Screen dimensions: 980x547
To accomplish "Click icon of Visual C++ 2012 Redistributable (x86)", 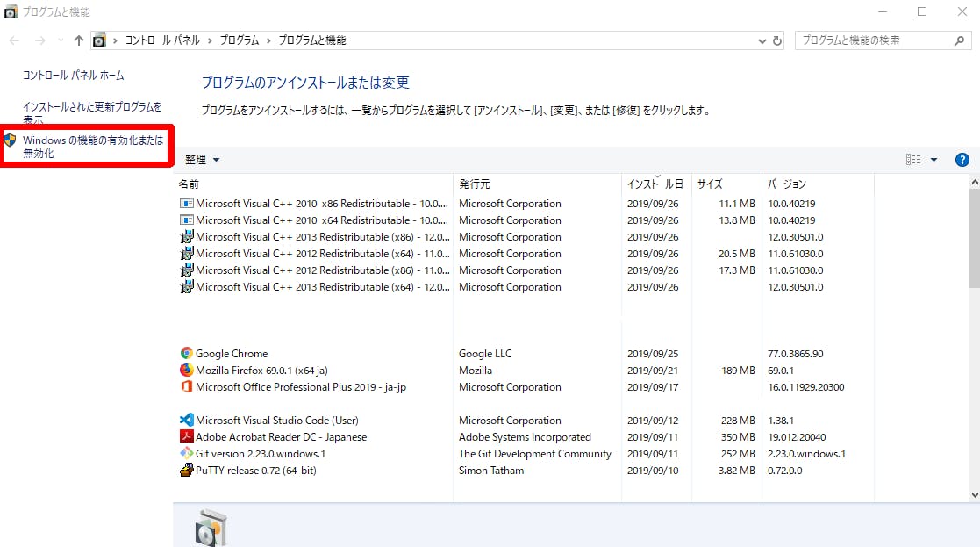I will [x=186, y=270].
